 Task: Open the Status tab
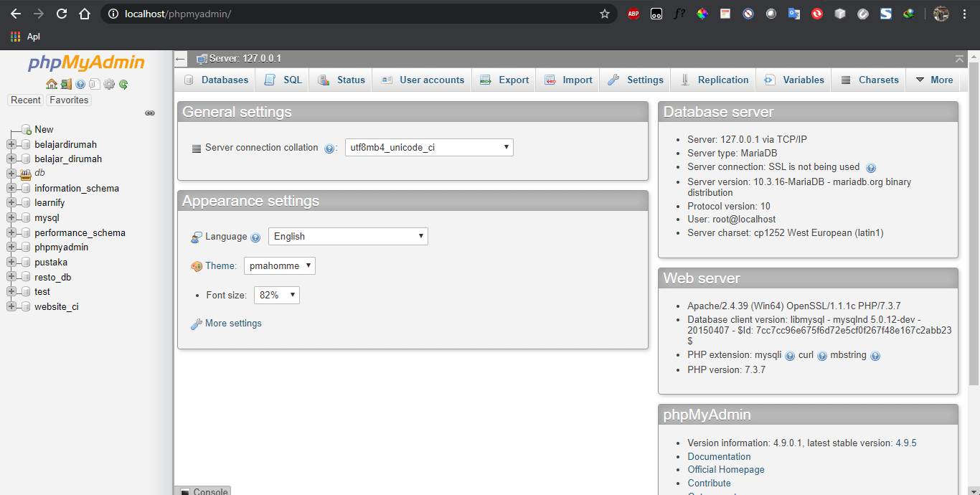[341, 80]
